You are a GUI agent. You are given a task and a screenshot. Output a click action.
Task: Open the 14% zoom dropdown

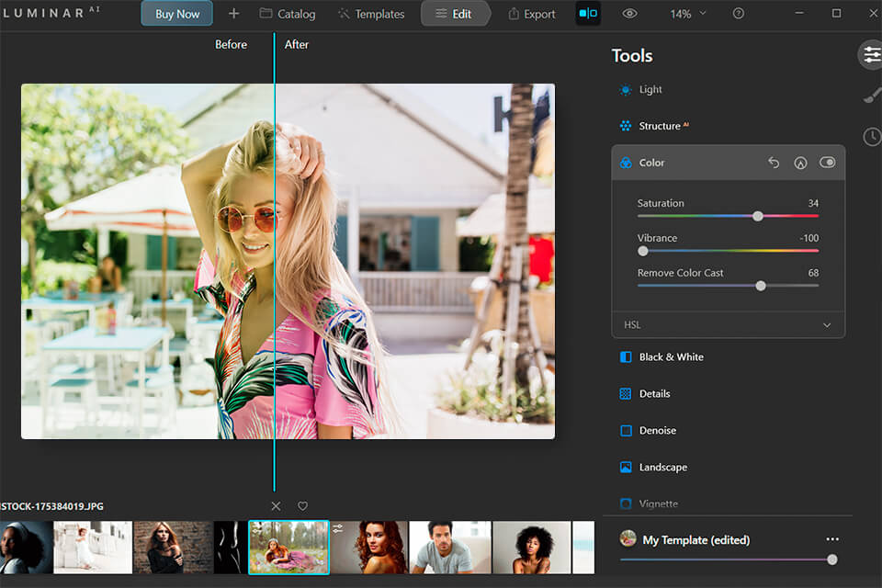687,14
